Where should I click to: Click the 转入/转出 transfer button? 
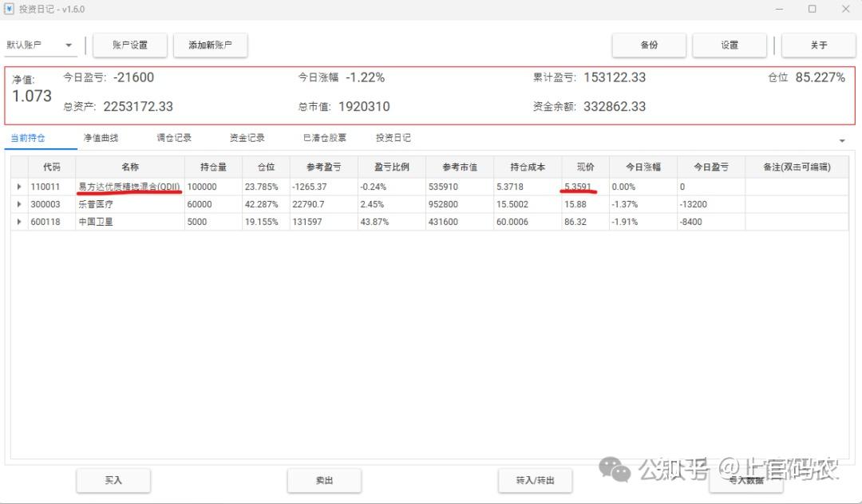pos(536,480)
